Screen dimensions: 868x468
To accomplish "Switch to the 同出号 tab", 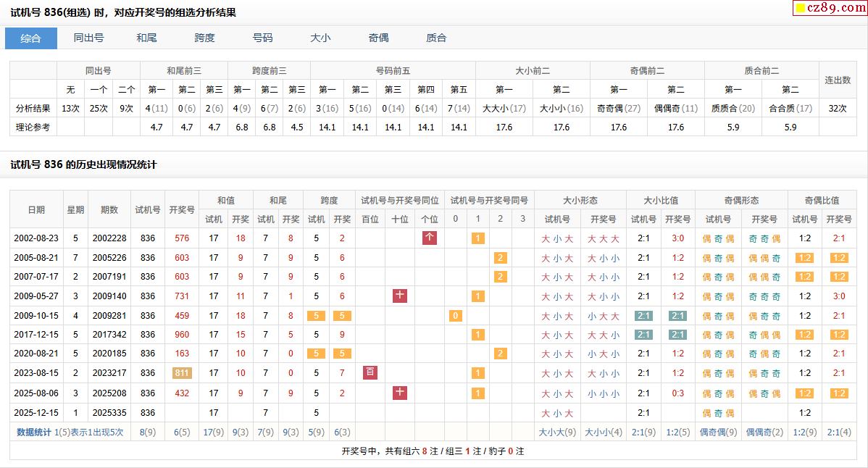I will (x=88, y=38).
